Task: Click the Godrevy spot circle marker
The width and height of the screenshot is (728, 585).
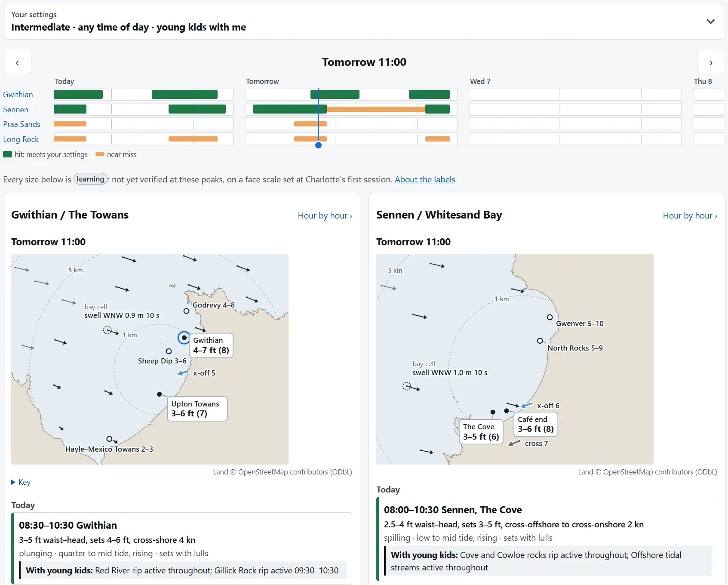Action: pyautogui.click(x=186, y=311)
